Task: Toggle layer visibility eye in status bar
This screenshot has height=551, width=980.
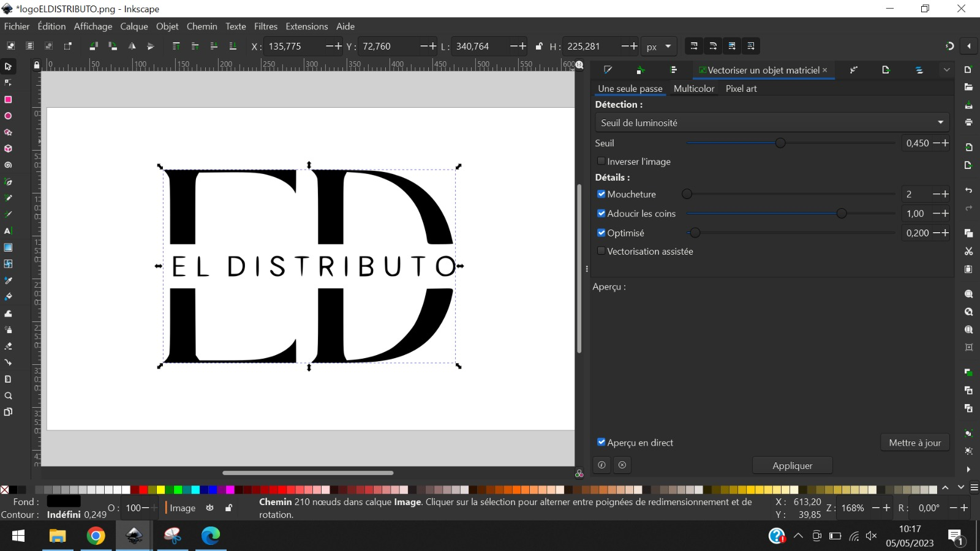Action: [x=209, y=508]
